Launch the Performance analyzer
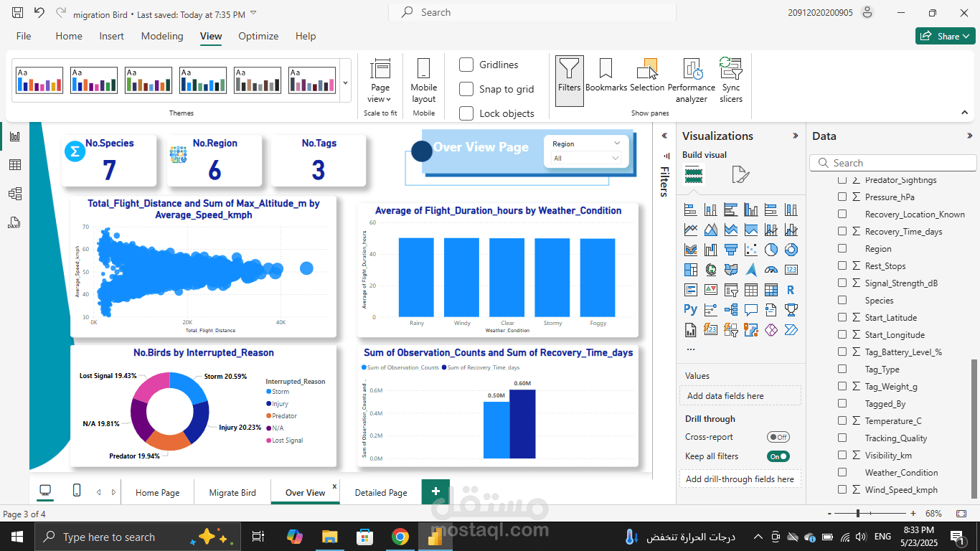980x551 pixels. click(x=692, y=81)
